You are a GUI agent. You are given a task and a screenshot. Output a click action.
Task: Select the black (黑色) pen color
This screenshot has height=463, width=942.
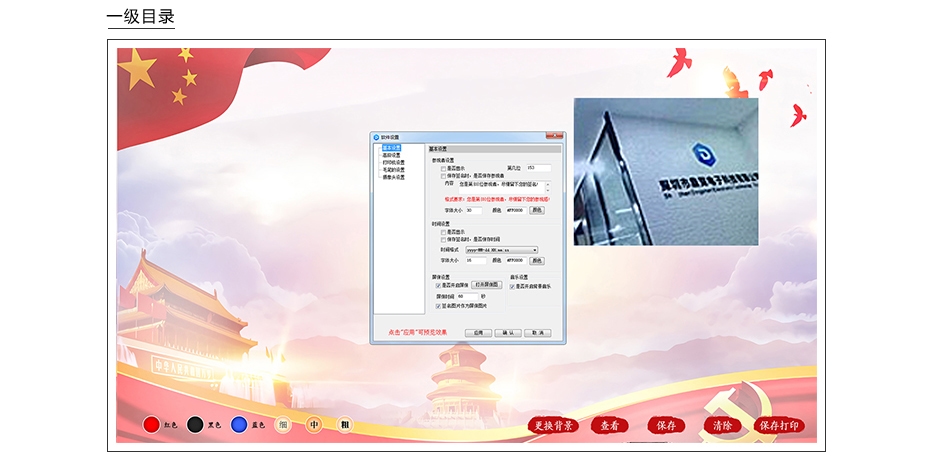coord(196,425)
